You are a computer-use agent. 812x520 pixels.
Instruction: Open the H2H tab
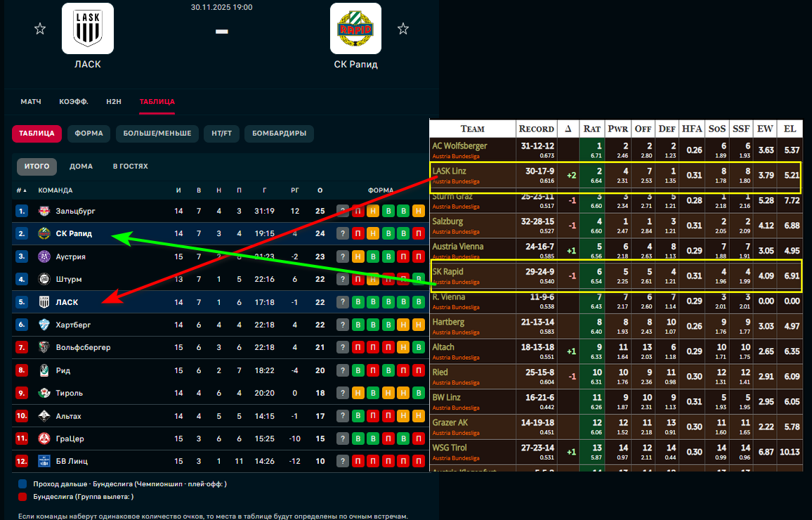coord(114,102)
